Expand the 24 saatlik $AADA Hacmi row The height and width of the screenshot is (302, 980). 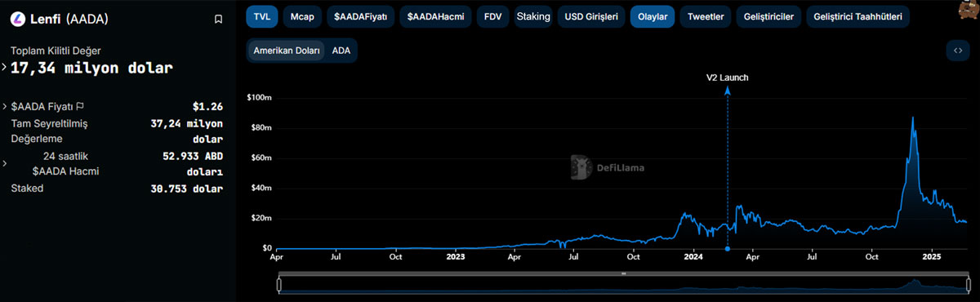(x=5, y=163)
